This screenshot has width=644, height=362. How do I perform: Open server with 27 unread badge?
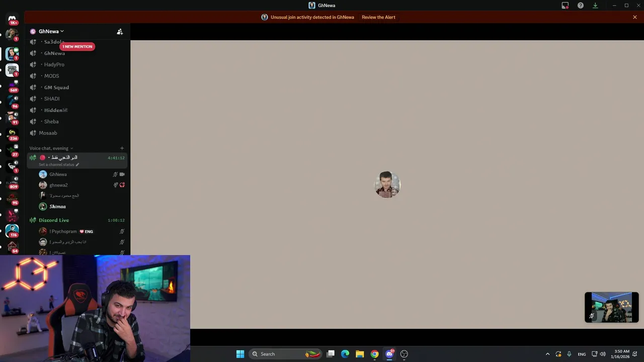[12, 150]
